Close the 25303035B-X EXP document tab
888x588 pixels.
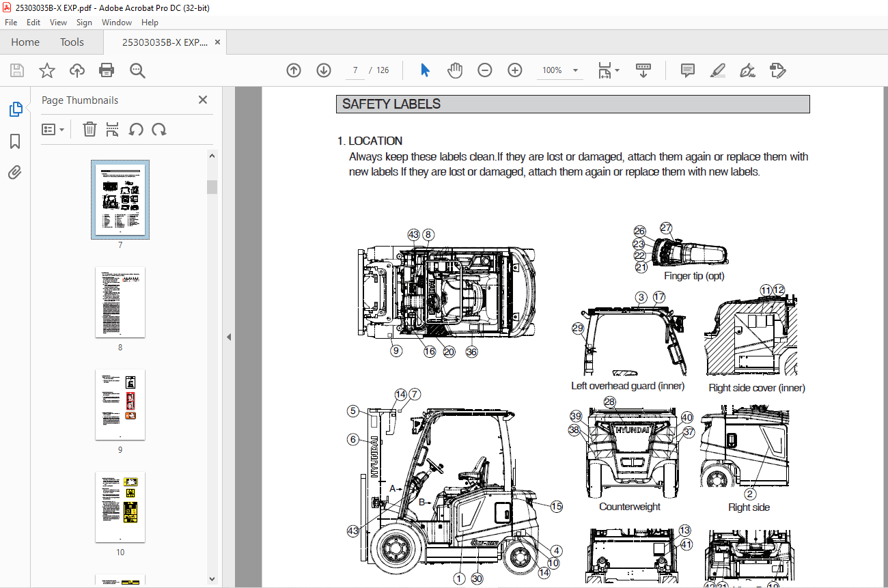click(218, 42)
